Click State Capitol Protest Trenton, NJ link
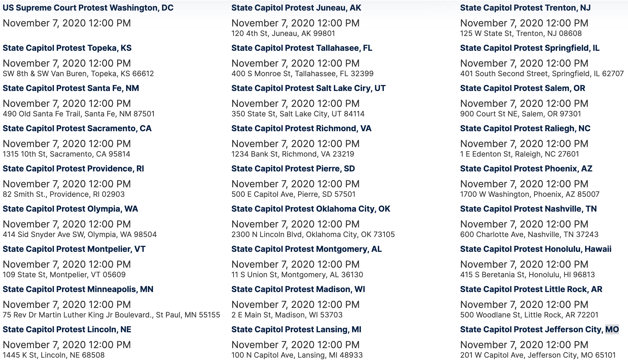This screenshot has height=364, width=628. pyautogui.click(x=525, y=8)
